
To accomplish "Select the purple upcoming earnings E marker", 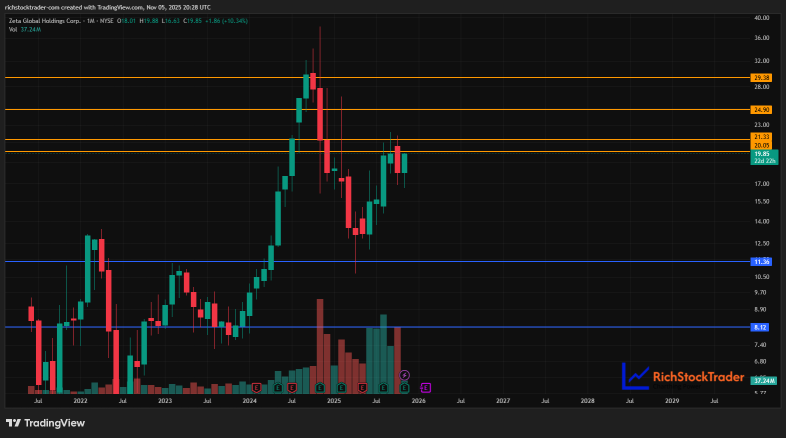I will point(425,387).
